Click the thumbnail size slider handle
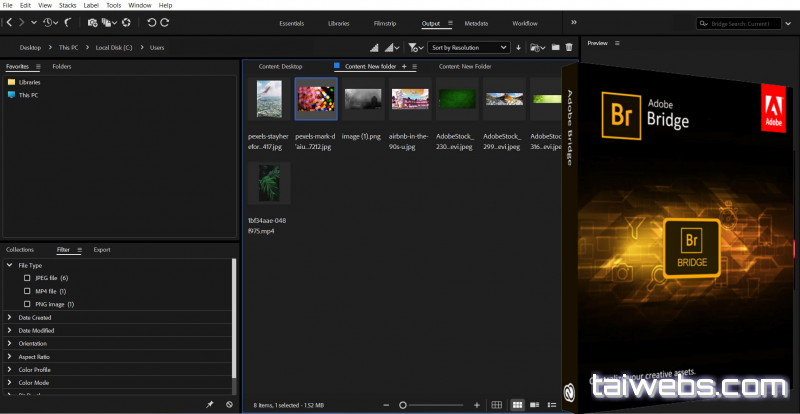This screenshot has width=800, height=414. pyautogui.click(x=403, y=404)
